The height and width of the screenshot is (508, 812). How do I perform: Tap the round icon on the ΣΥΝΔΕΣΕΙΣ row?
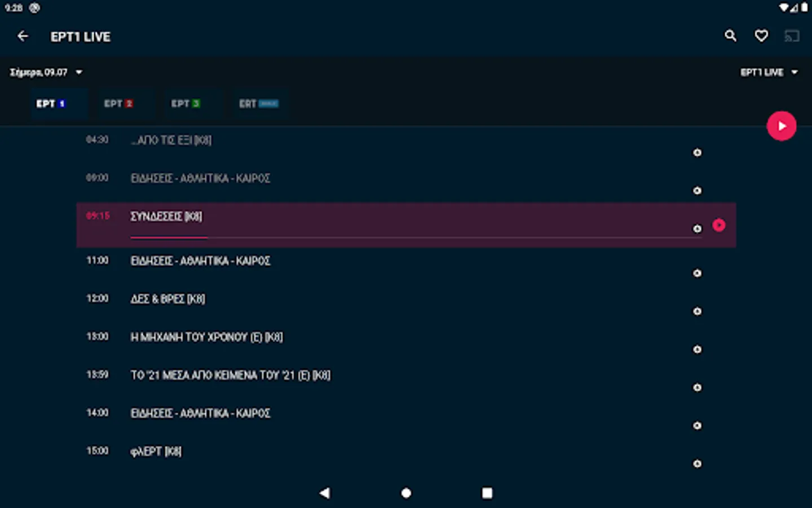pyautogui.click(x=698, y=229)
